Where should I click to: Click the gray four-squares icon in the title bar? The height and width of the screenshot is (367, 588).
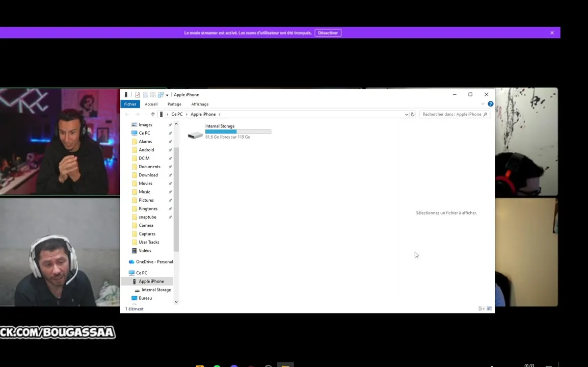point(153,95)
